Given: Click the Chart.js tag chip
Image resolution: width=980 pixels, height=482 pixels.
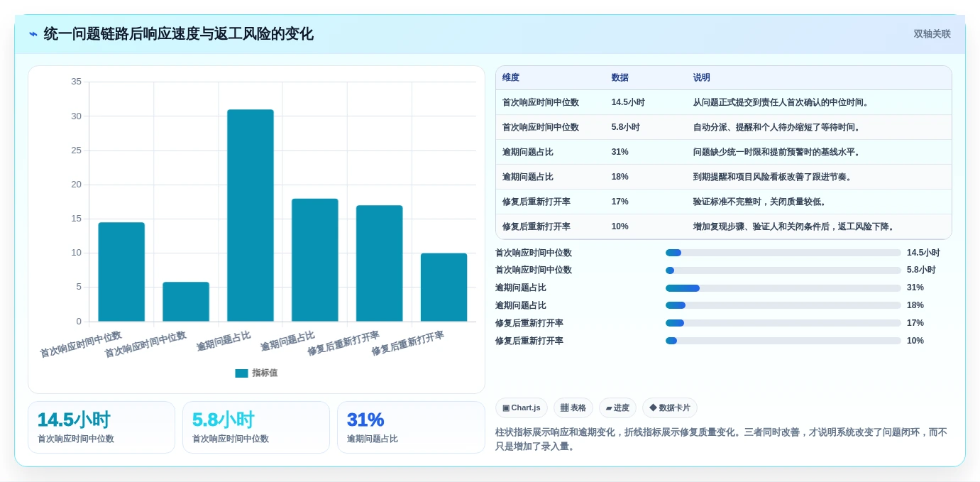Looking at the screenshot, I should [522, 408].
